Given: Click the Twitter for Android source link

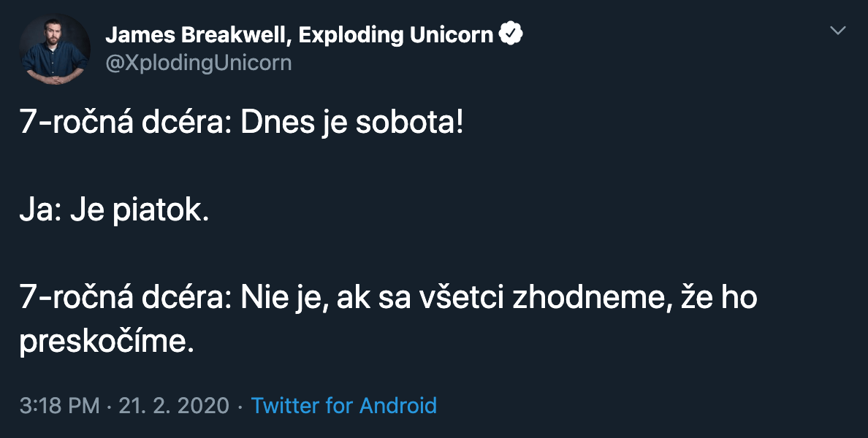Looking at the screenshot, I should [x=343, y=405].
